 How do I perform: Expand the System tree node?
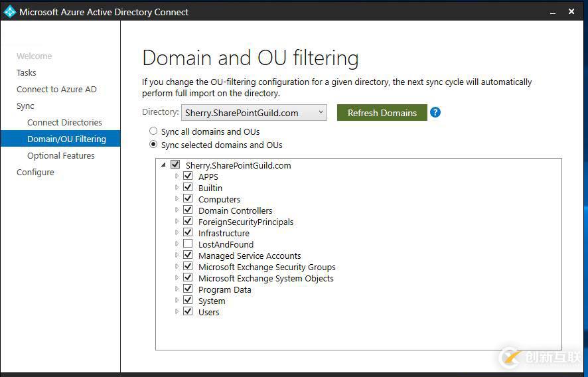point(177,300)
